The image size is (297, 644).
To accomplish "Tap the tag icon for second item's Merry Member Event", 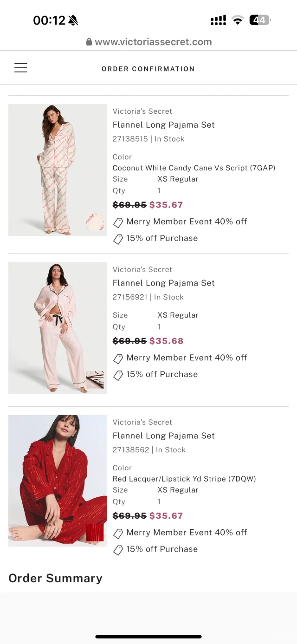I will click(x=118, y=358).
